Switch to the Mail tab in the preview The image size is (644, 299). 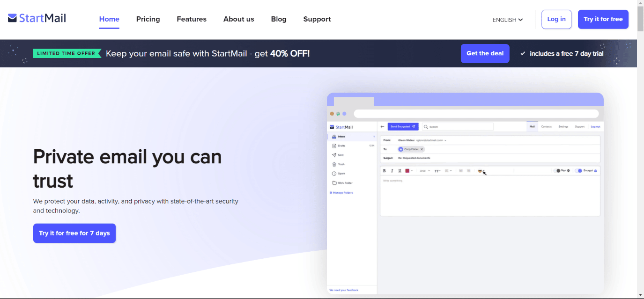click(532, 126)
